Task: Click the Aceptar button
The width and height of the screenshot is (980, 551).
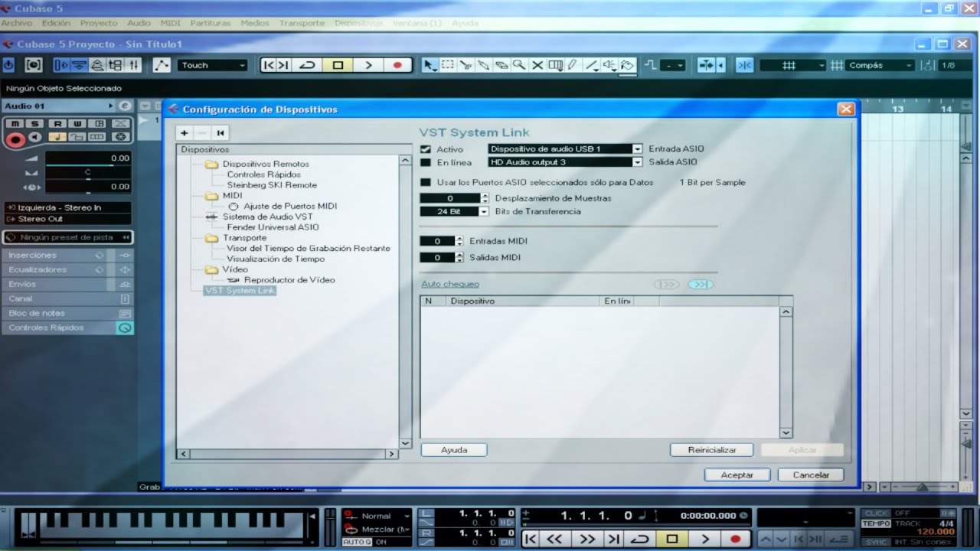Action: point(737,474)
